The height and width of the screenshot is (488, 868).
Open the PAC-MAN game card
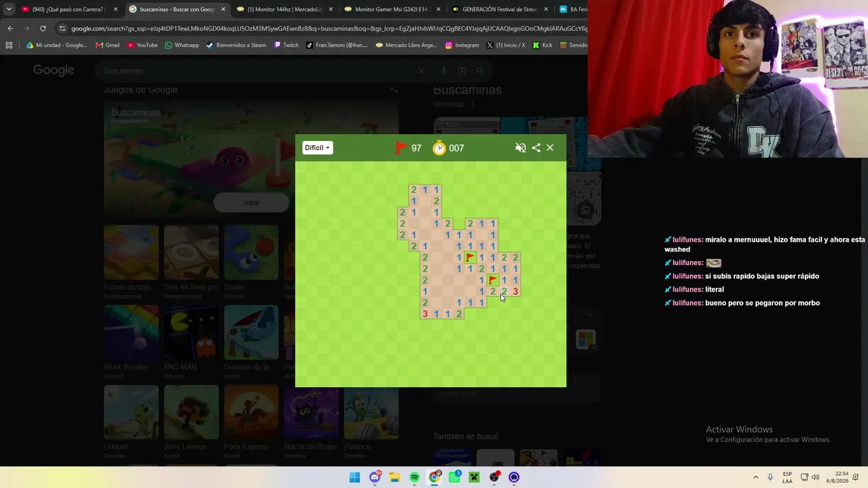[191, 342]
